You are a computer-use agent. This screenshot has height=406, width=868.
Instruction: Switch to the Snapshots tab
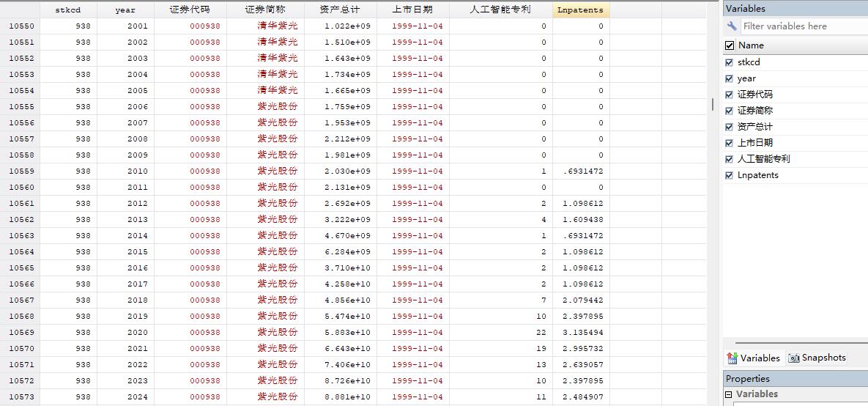pyautogui.click(x=817, y=358)
